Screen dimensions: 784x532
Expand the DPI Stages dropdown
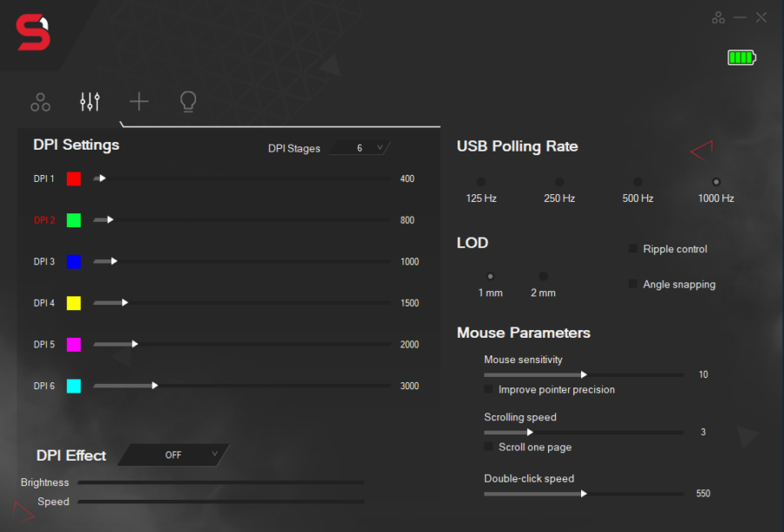tap(360, 148)
